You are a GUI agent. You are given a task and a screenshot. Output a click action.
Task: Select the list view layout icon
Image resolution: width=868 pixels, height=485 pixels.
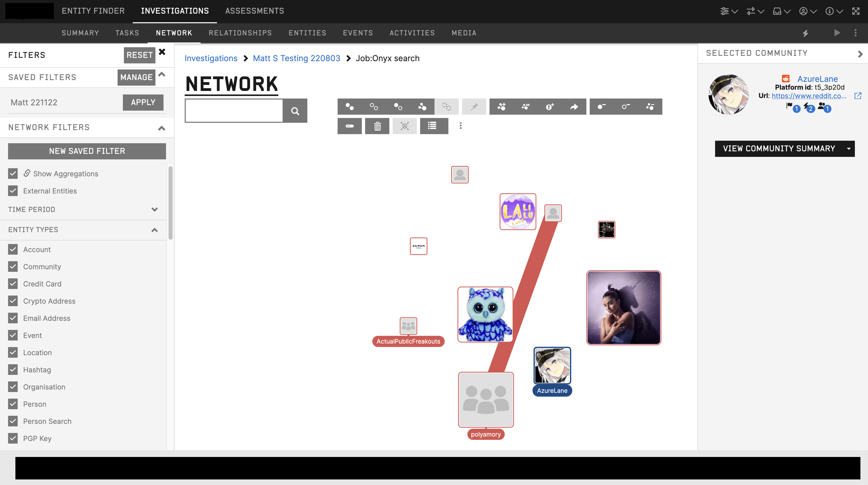click(x=432, y=125)
